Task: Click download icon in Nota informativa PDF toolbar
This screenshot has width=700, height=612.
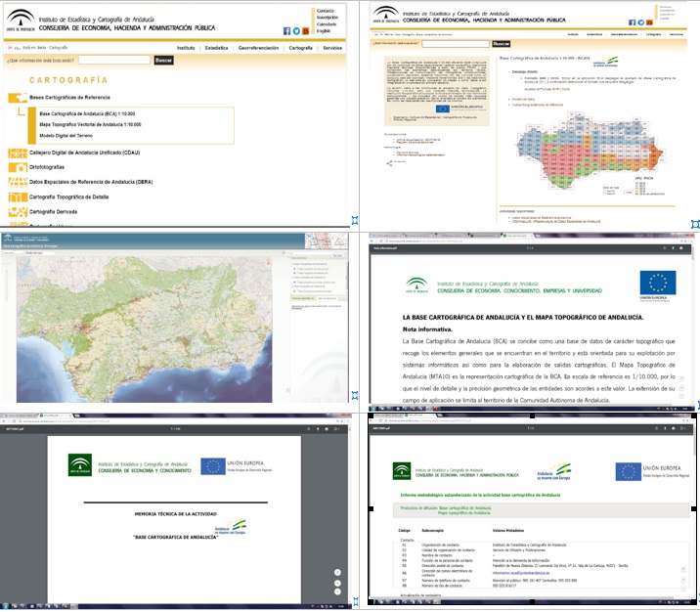Action: (673, 247)
